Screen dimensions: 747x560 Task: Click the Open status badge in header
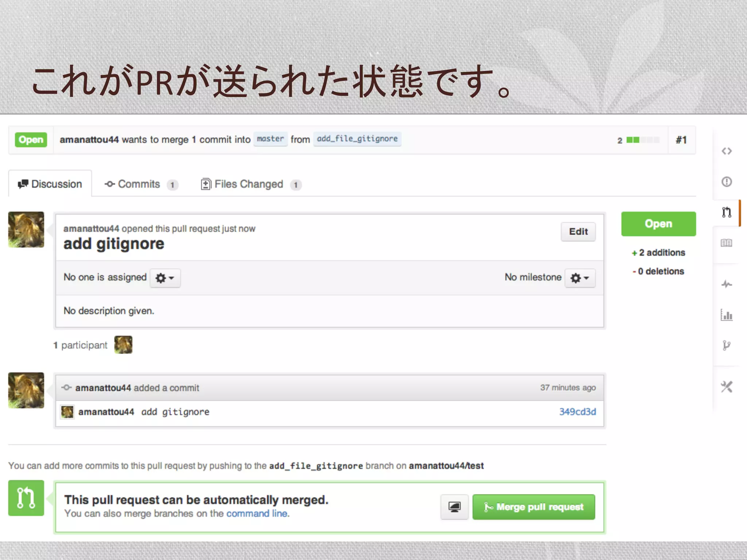click(x=31, y=140)
